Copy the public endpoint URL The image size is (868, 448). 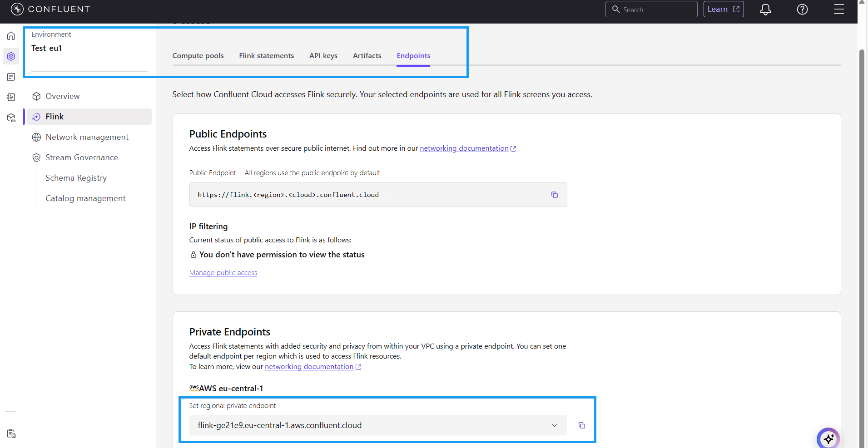coord(555,195)
